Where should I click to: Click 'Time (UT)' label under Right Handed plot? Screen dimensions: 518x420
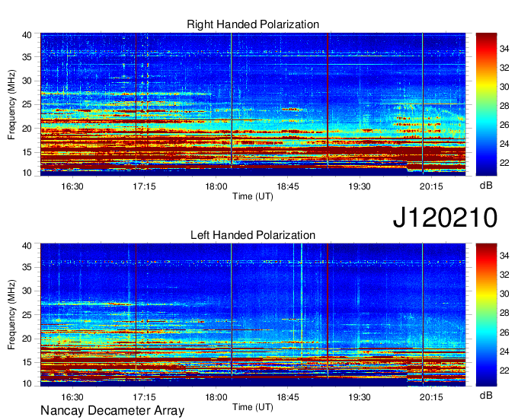tap(253, 196)
